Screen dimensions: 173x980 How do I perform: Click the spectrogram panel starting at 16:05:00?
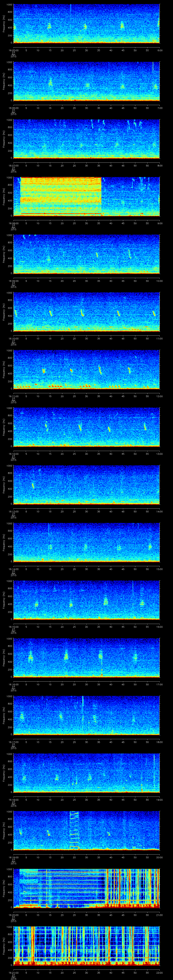(87, 24)
